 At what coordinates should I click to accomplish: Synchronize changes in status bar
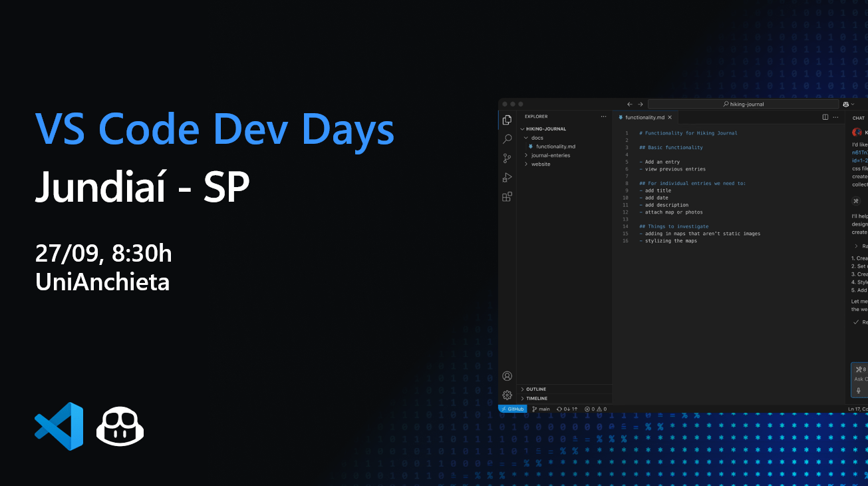pyautogui.click(x=567, y=409)
